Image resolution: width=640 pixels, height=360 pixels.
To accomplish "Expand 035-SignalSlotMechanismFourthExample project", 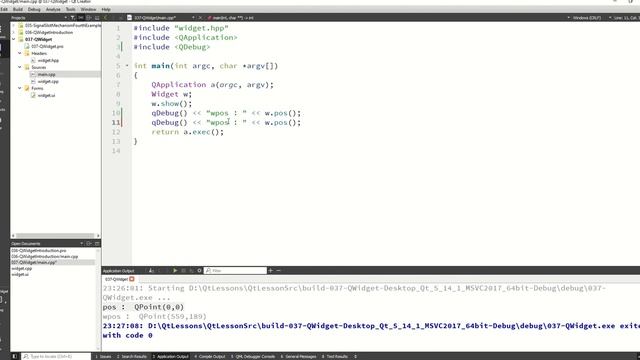I will [x=13, y=25].
